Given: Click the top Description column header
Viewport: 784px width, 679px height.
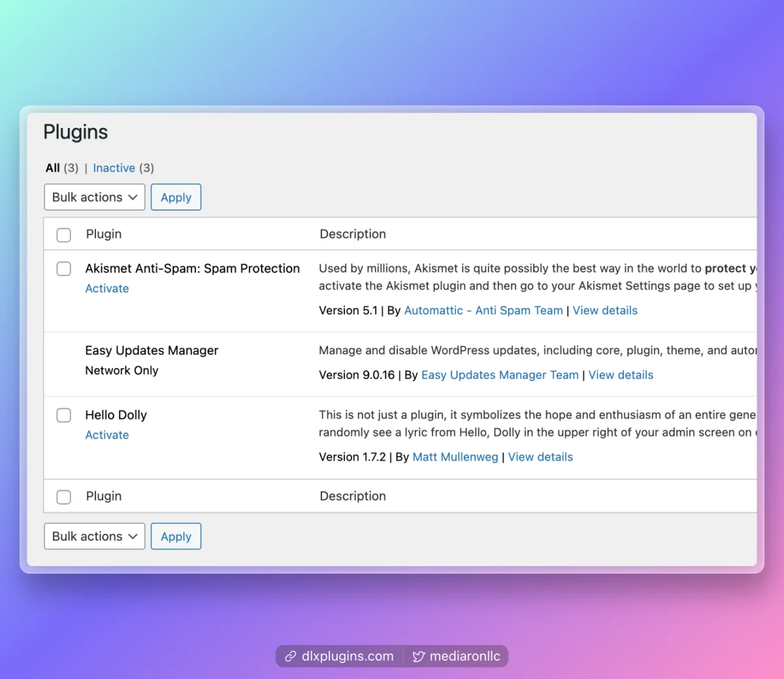Looking at the screenshot, I should (353, 234).
